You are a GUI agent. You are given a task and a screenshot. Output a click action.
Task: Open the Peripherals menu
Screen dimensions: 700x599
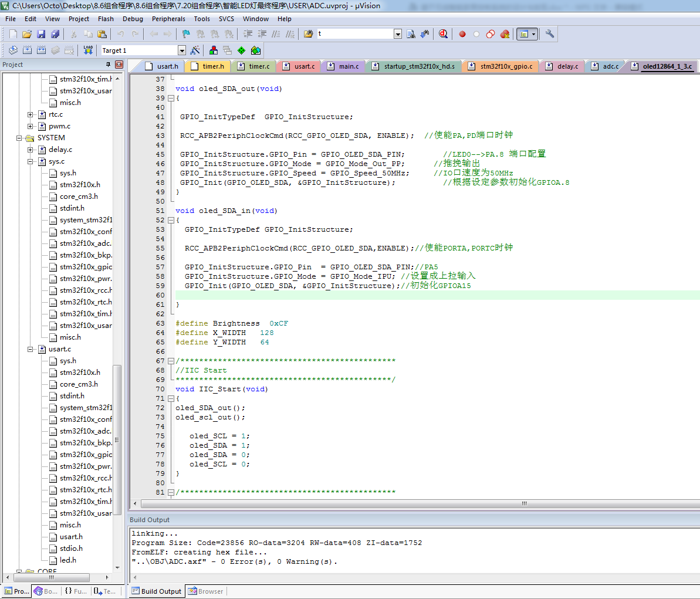pyautogui.click(x=168, y=19)
